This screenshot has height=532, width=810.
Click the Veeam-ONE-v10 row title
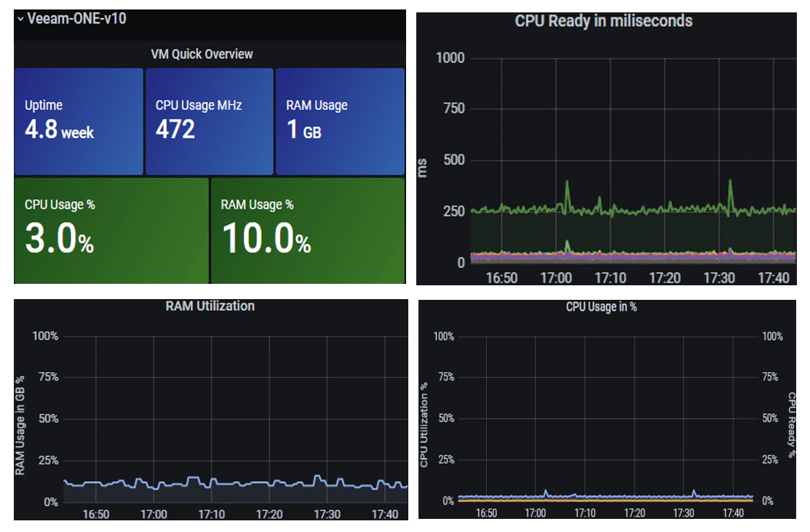[x=76, y=19]
